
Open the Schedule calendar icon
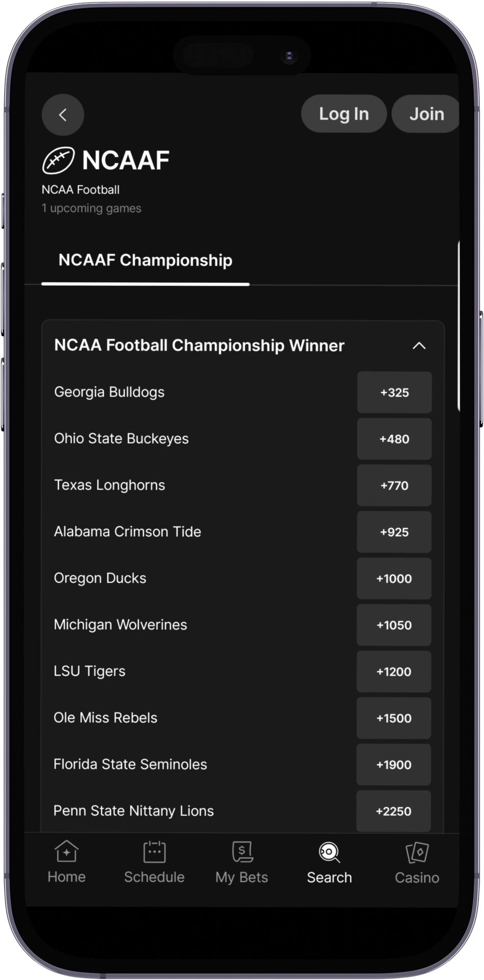pos(154,851)
